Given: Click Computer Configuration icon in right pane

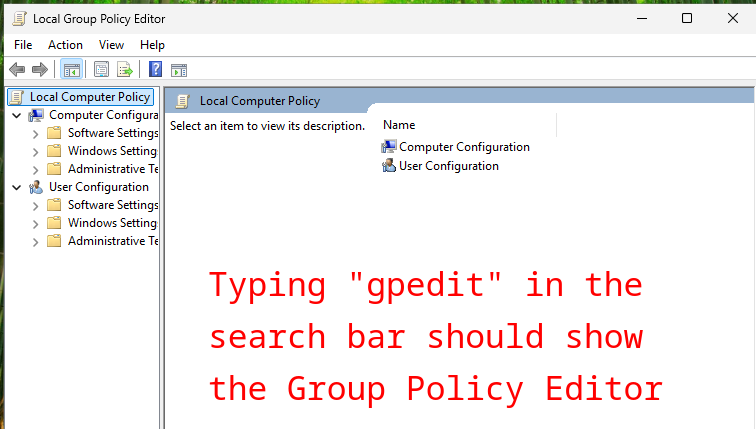Looking at the screenshot, I should click(x=389, y=147).
